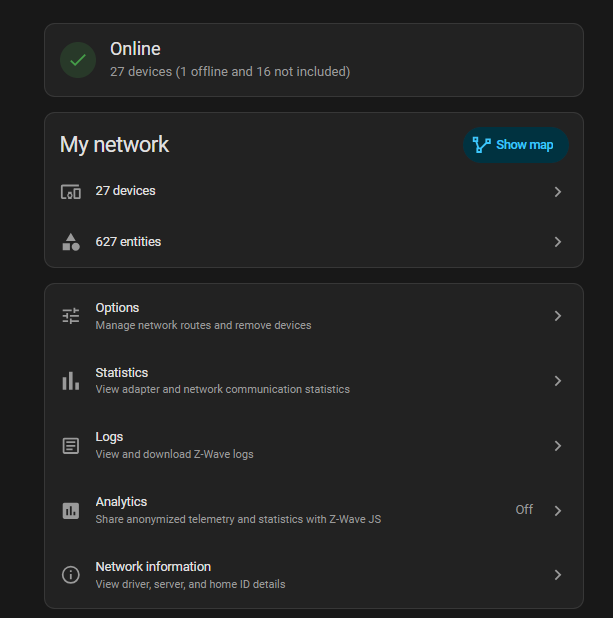The width and height of the screenshot is (613, 618).
Task: Open the network map with Show map
Action: pyautogui.click(x=515, y=145)
